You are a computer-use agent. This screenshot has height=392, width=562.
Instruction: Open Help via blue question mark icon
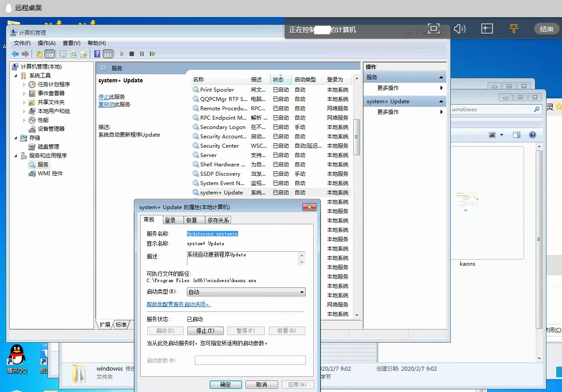tap(97, 54)
